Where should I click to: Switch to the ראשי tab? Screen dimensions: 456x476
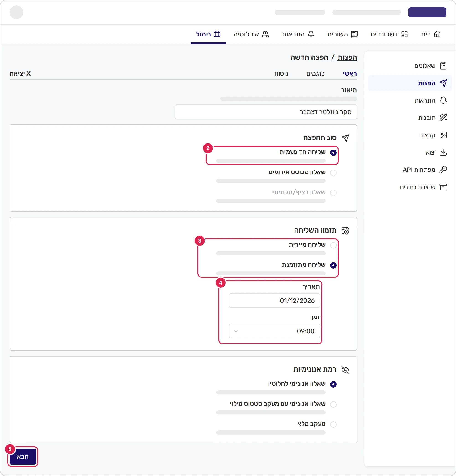pyautogui.click(x=350, y=74)
